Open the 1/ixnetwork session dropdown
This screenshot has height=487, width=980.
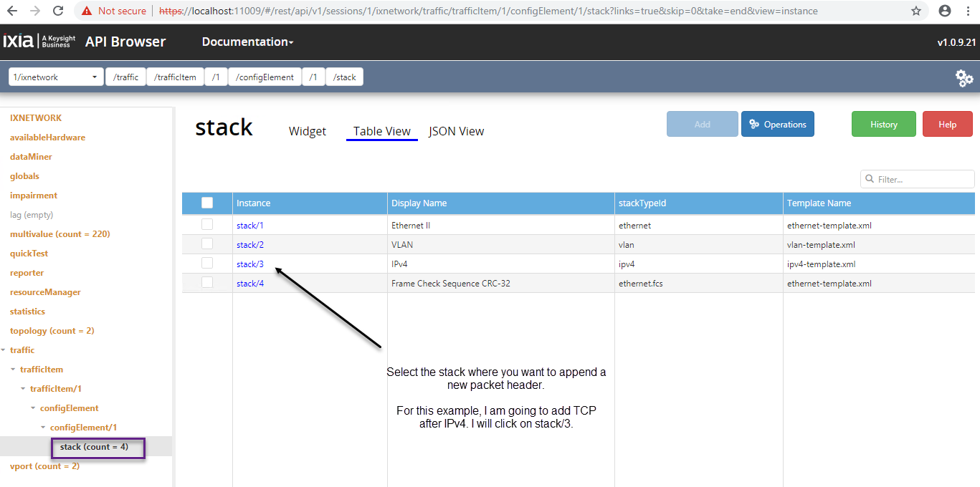(56, 77)
